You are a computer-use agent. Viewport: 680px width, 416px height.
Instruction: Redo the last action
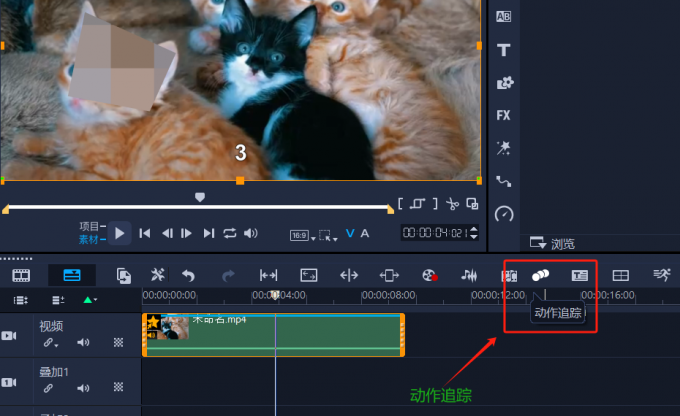tap(228, 275)
